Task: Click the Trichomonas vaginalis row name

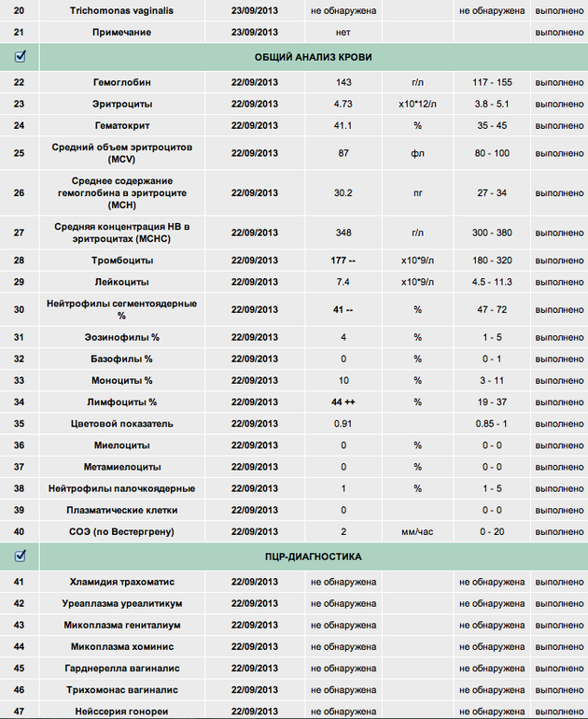Action: point(122,10)
